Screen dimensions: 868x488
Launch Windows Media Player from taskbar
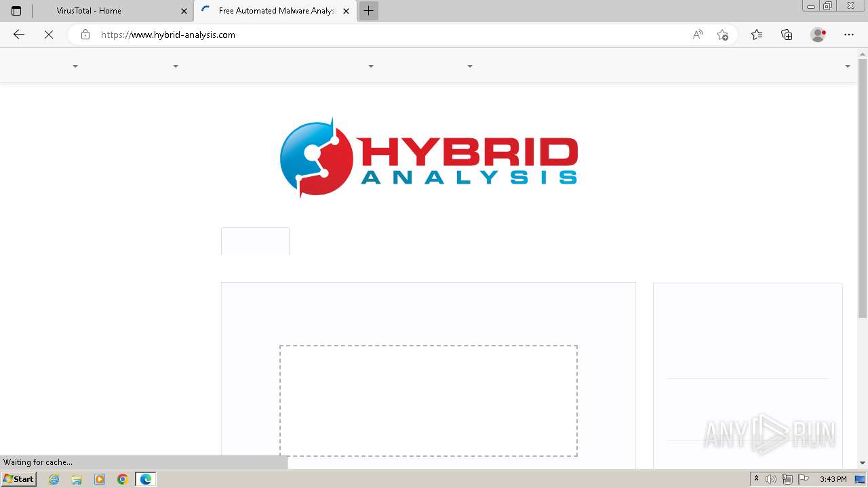[100, 479]
